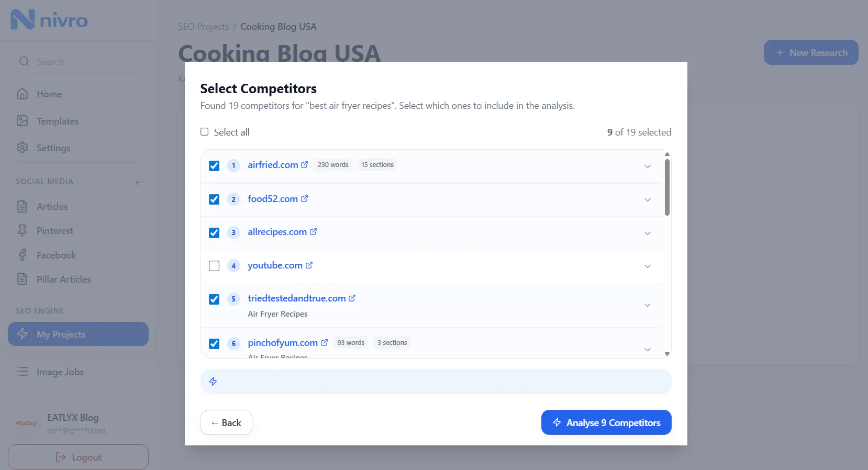Open Home in the sidebar
Viewport: 868px width, 470px height.
pos(78,94)
